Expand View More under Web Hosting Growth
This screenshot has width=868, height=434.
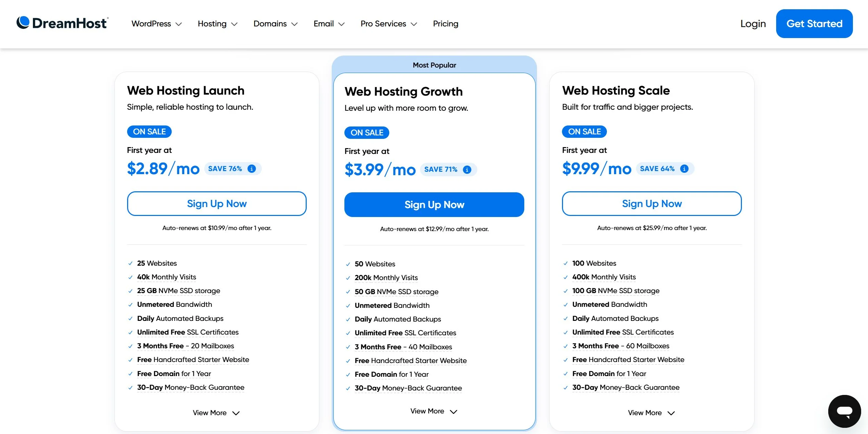(434, 411)
